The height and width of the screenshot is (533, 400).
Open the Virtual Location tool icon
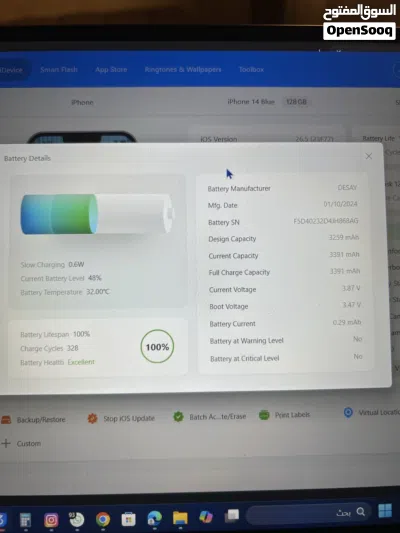pyautogui.click(x=348, y=412)
